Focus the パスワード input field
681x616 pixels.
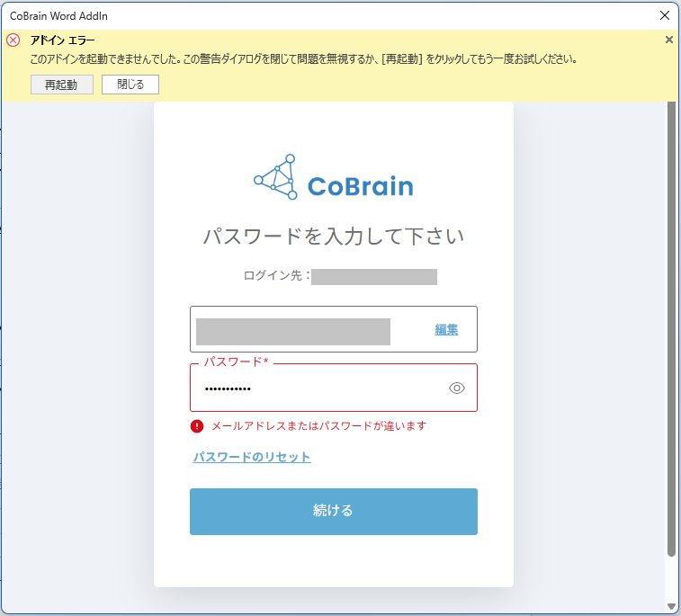tap(334, 388)
